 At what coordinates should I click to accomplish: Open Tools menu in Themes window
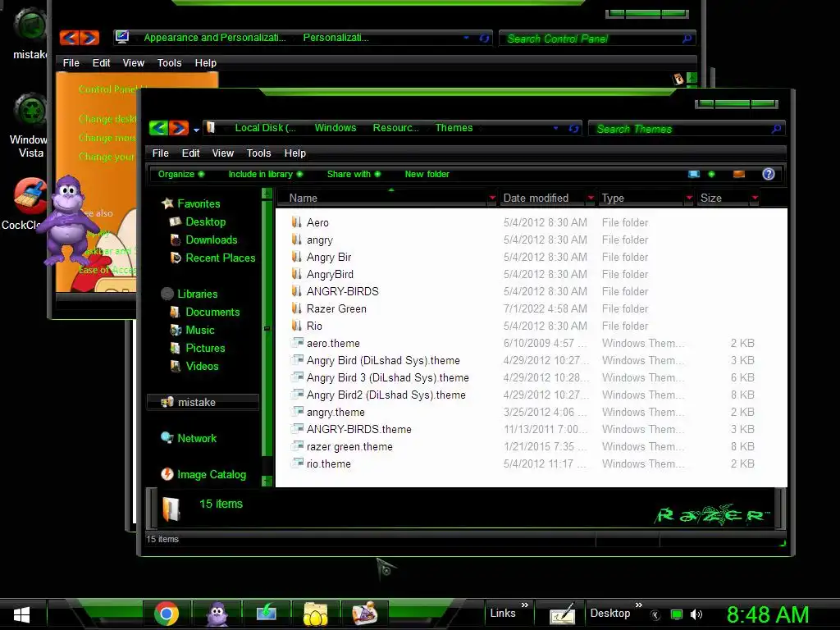coord(258,153)
